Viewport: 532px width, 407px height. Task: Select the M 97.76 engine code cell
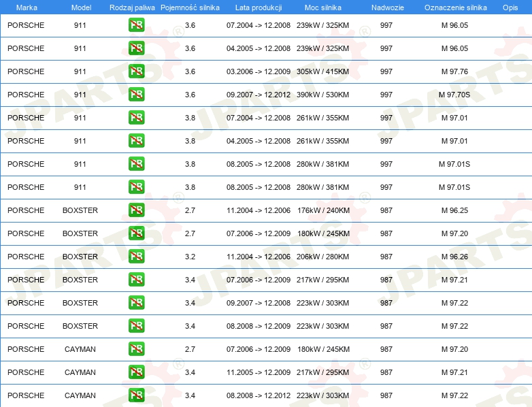pyautogui.click(x=454, y=71)
